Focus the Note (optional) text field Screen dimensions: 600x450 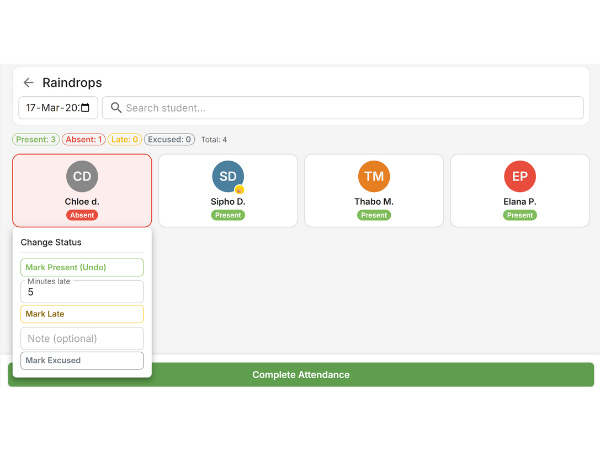point(82,339)
